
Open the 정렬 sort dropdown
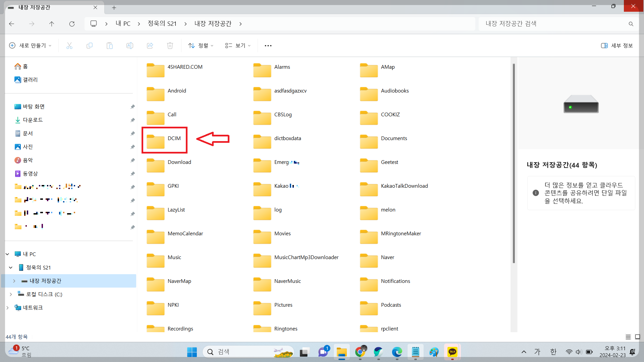coord(201,46)
